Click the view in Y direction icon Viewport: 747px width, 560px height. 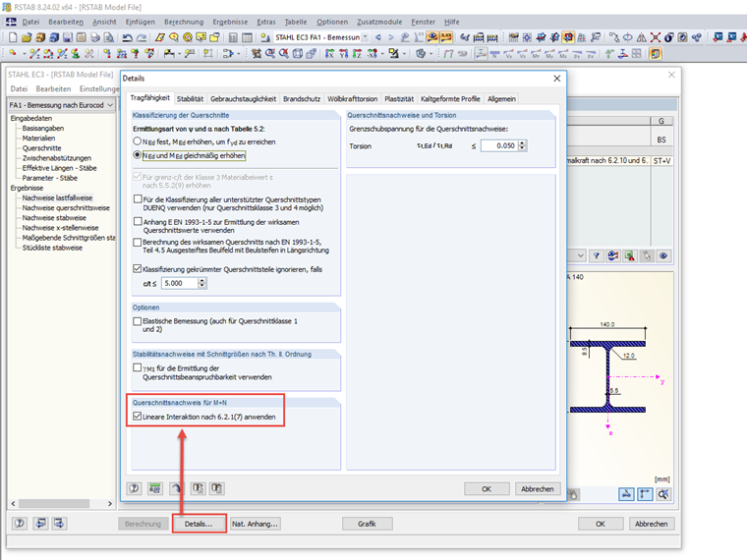[343, 54]
